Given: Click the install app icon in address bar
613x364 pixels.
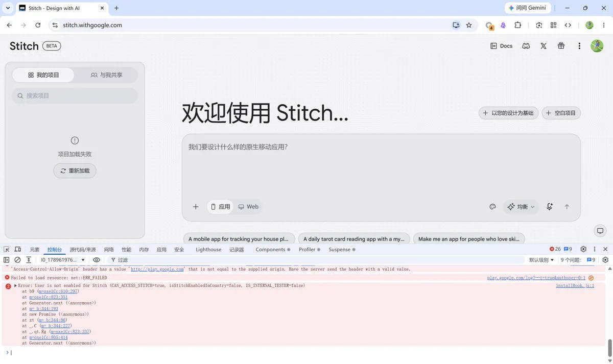Looking at the screenshot, I should click(456, 25).
